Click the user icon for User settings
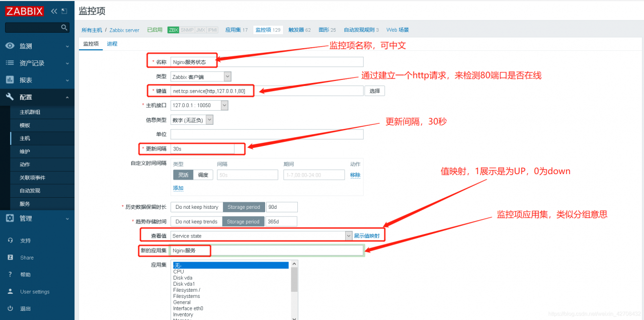The image size is (644, 320). click(10, 291)
